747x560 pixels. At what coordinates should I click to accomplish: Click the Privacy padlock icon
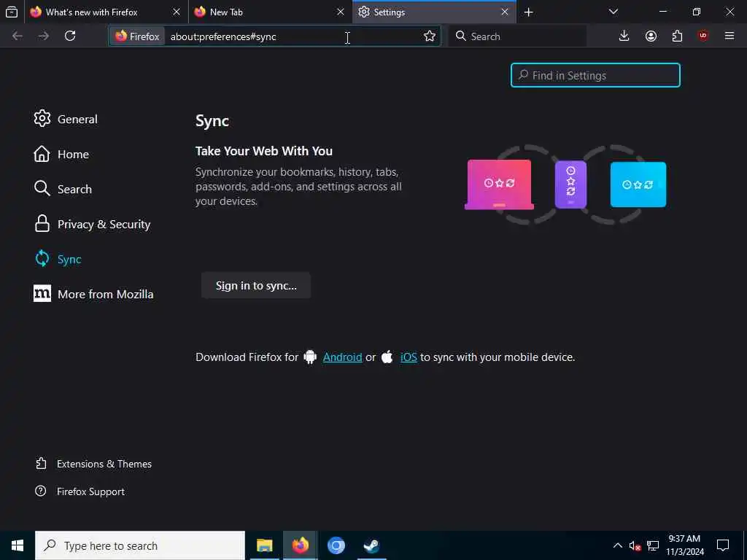tap(42, 223)
